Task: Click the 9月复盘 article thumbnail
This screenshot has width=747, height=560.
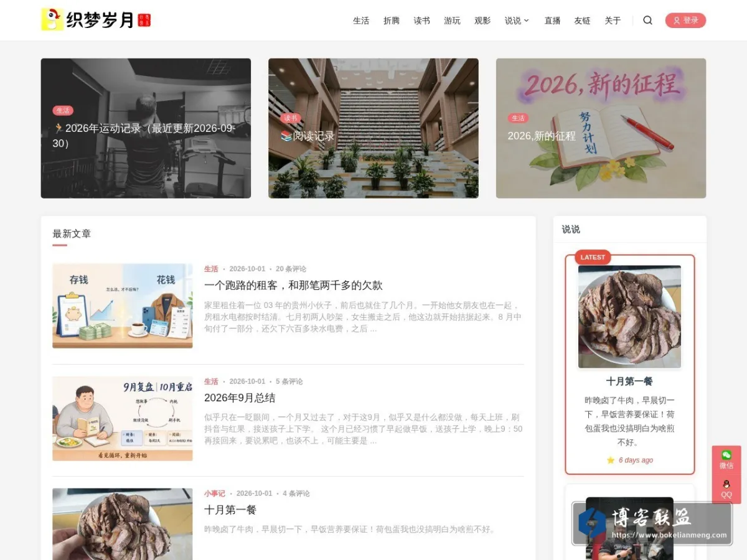Action: point(123,418)
